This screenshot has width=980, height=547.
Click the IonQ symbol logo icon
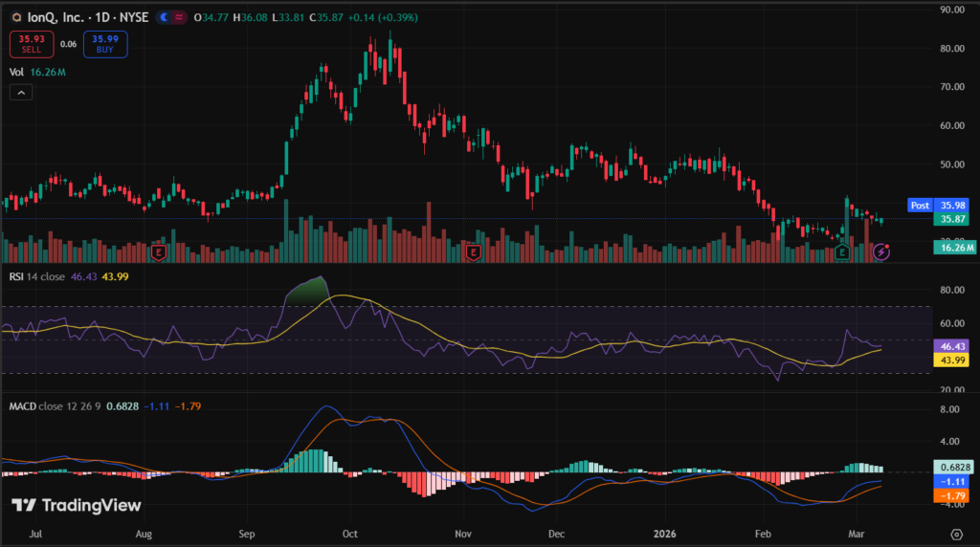click(x=16, y=16)
